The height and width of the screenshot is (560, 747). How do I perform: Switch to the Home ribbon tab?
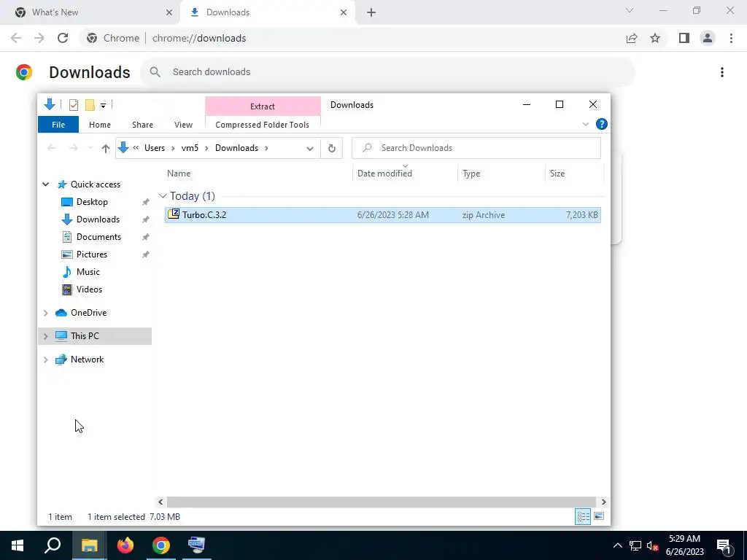click(99, 125)
